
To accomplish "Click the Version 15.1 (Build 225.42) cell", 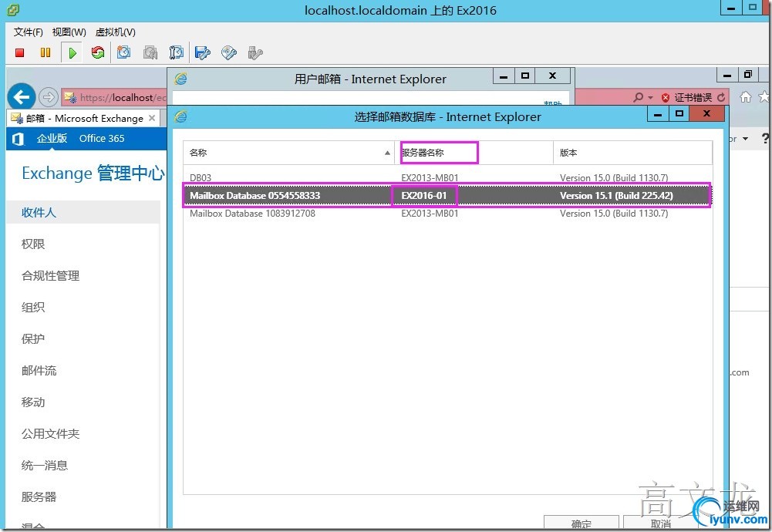I will (616, 195).
